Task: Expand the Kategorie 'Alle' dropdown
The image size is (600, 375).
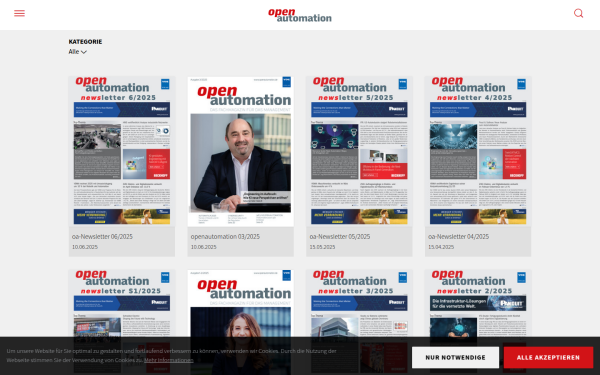Action: tap(78, 52)
